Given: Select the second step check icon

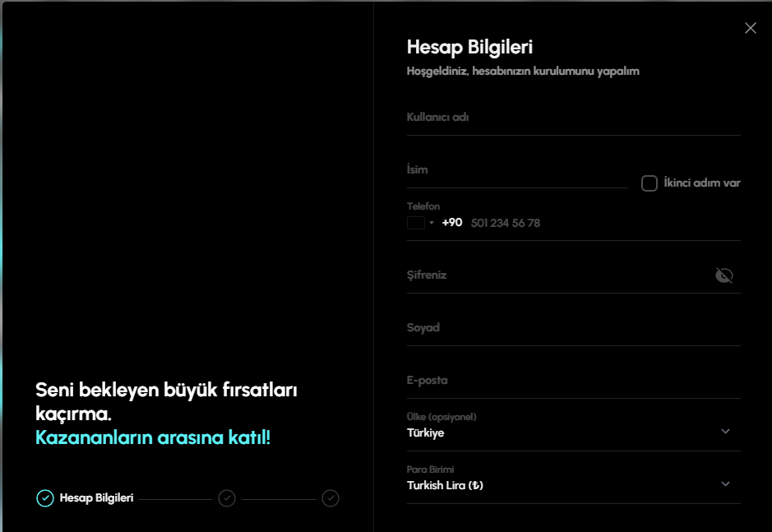Looking at the screenshot, I should pos(227,498).
